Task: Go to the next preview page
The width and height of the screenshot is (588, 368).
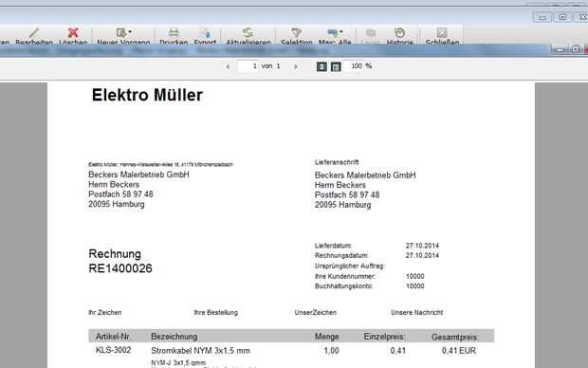Action: 296,66
